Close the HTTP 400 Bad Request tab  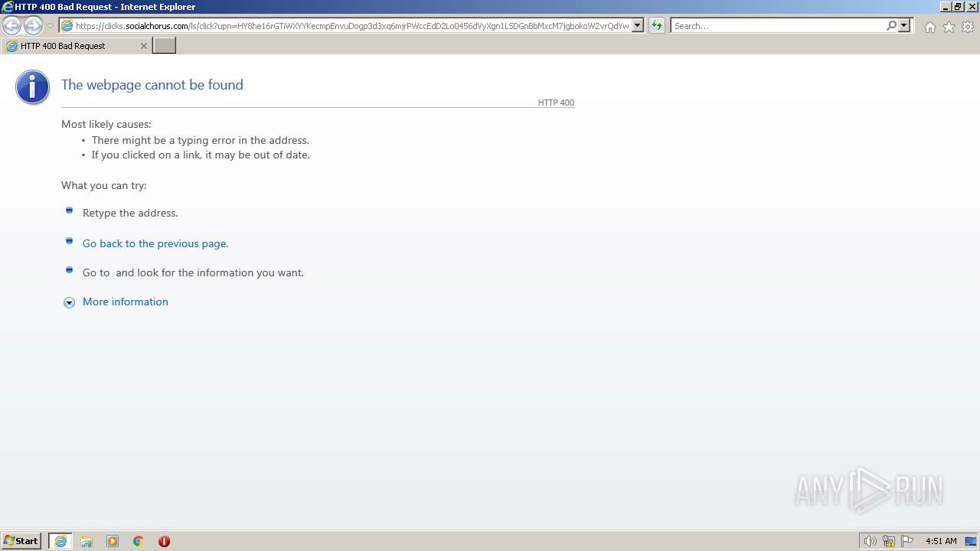tap(143, 46)
